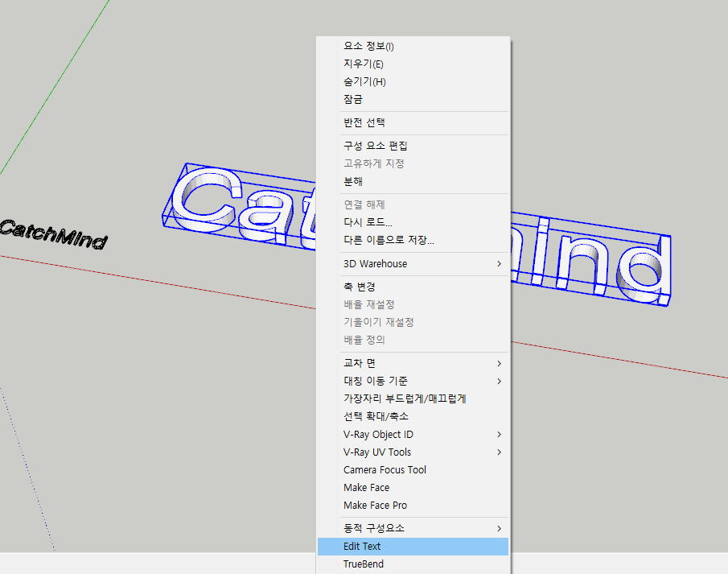Screen dimensions: 728x574
Task: Choose Make Face in context menu
Action: (x=413, y=487)
